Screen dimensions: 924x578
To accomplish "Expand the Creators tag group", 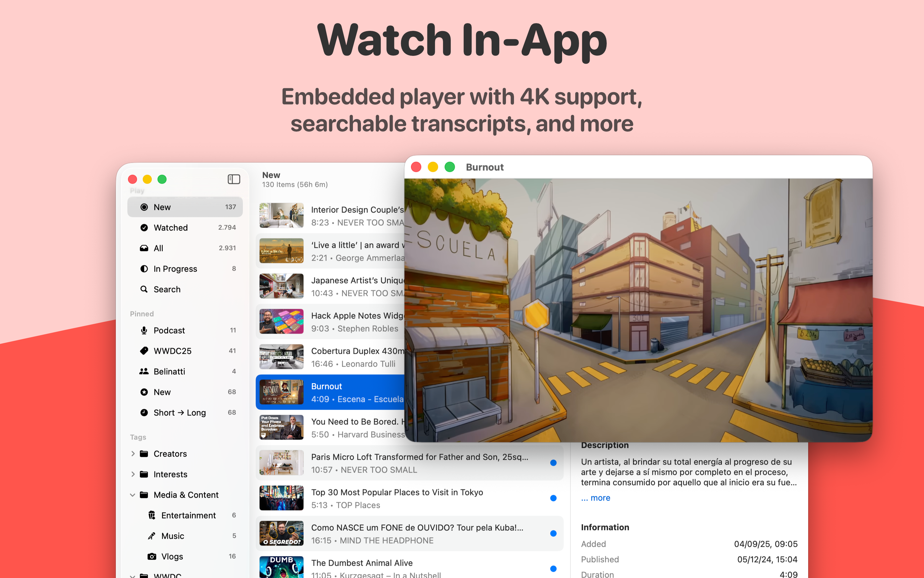I will (133, 454).
